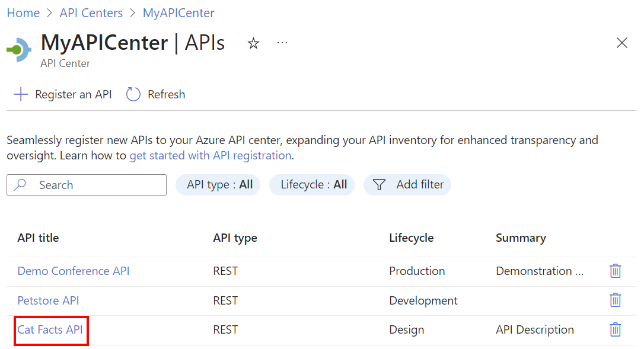Screen dimensions: 644x349
Task: Select the Petstore API
Action: click(48, 300)
